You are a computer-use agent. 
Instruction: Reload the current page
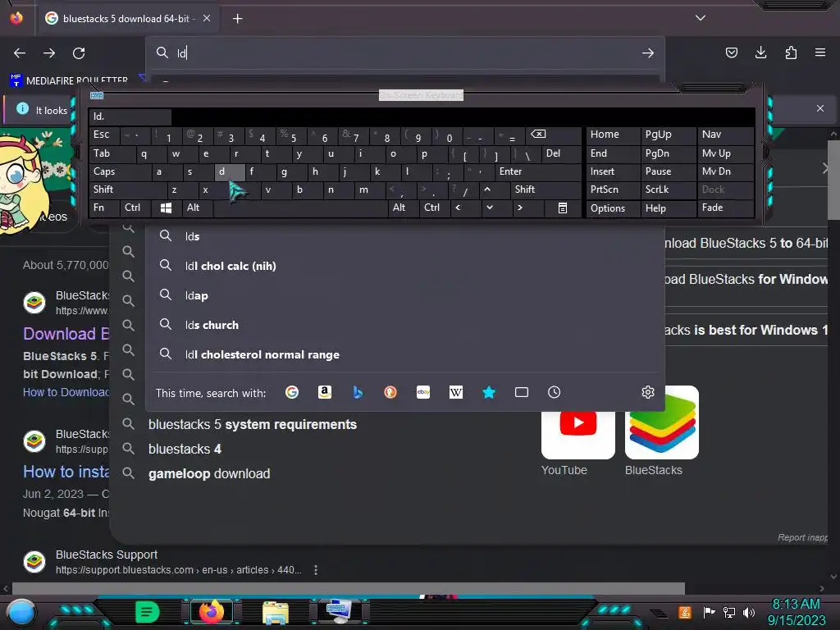pos(79,53)
